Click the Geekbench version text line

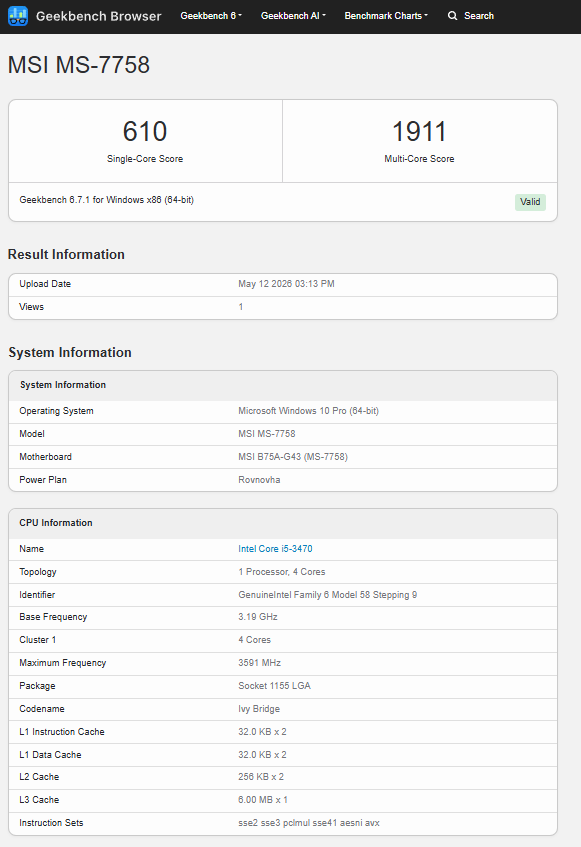pyautogui.click(x=107, y=200)
